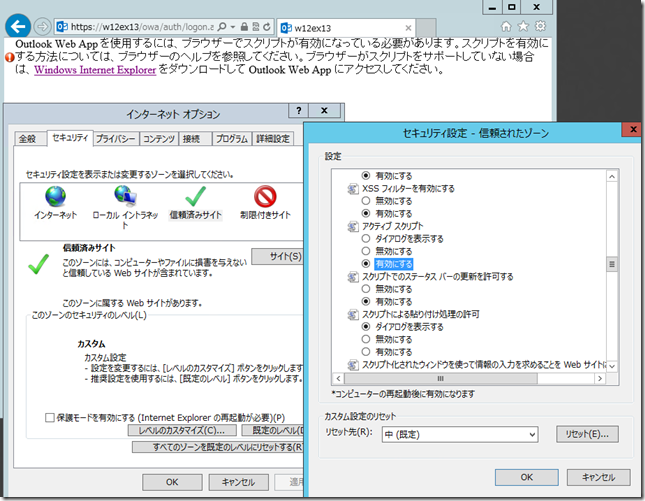The width and height of the screenshot is (645, 501).
Task: Click the red error icon beside OWA message
Action: pyautogui.click(x=10, y=57)
